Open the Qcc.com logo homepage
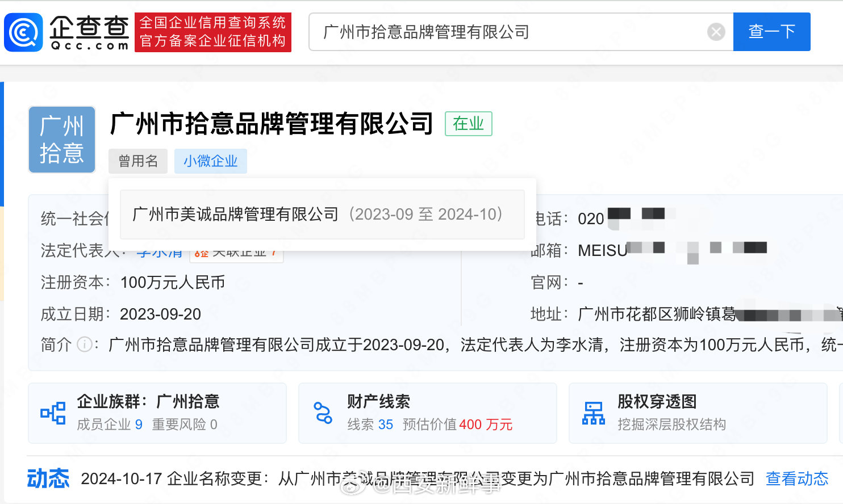The width and height of the screenshot is (843, 504). pyautogui.click(x=67, y=32)
